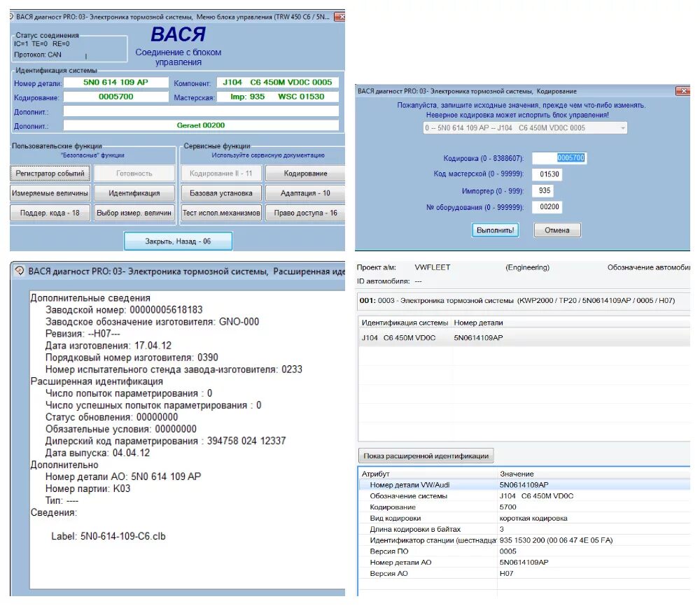Select the Номер детали VW/Audi row

[524, 485]
